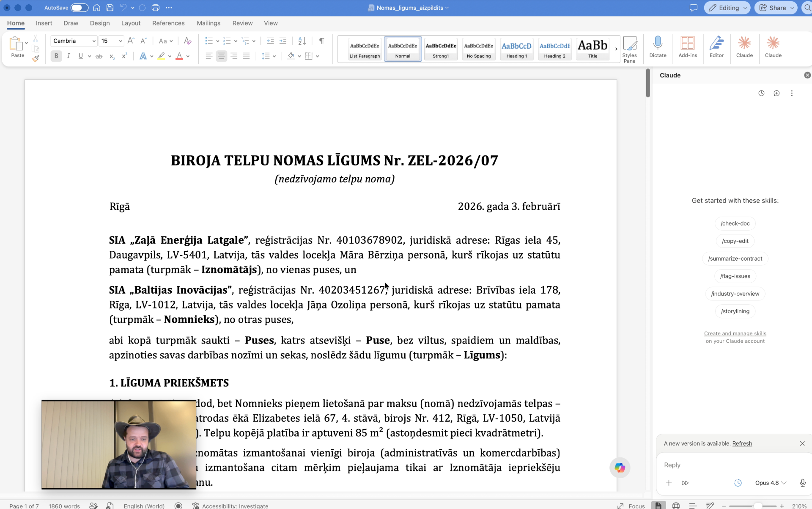Select the /summarize-contract skill
The width and height of the screenshot is (812, 509).
[x=735, y=259]
